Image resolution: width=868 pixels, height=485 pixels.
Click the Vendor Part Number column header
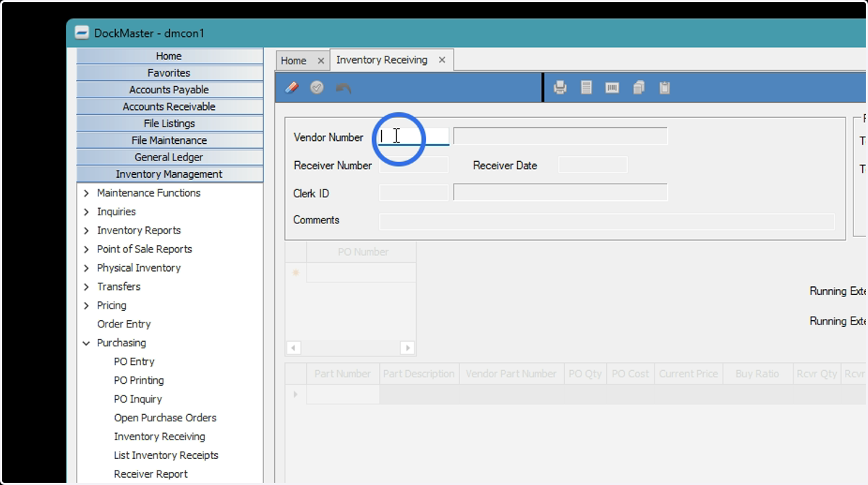click(511, 374)
